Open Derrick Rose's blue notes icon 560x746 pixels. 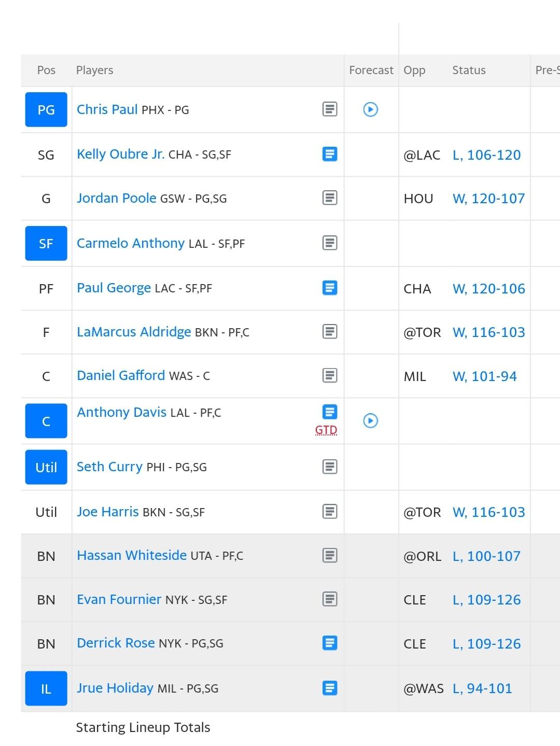(x=330, y=643)
